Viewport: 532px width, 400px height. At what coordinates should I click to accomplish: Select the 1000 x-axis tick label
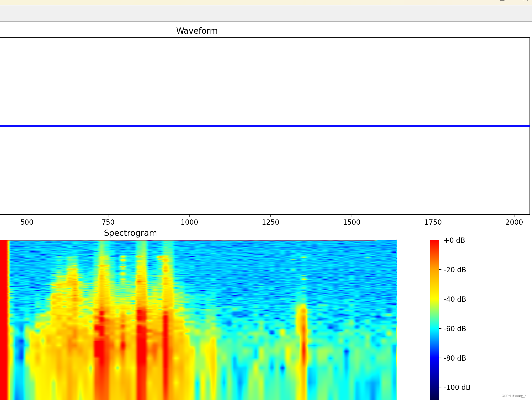pos(189,222)
